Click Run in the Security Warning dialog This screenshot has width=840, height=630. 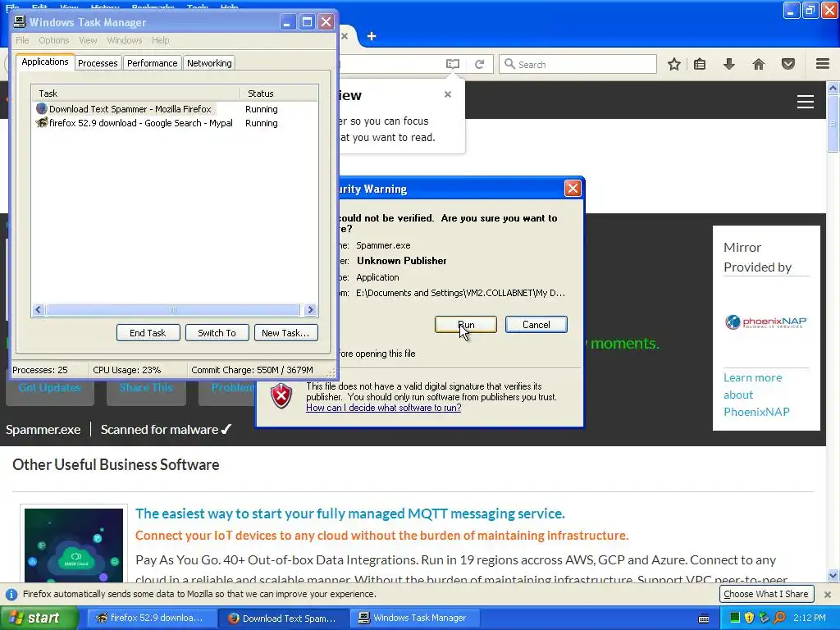point(466,325)
